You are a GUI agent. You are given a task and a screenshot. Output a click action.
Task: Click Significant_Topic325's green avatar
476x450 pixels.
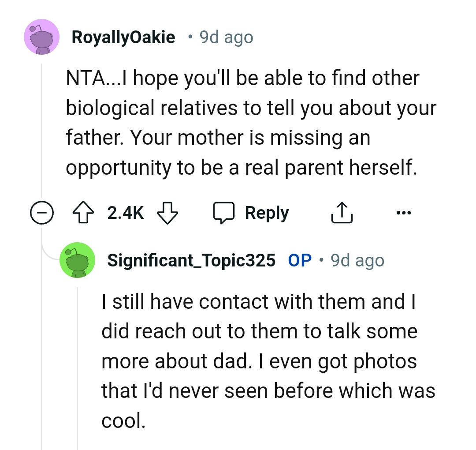coord(77,260)
